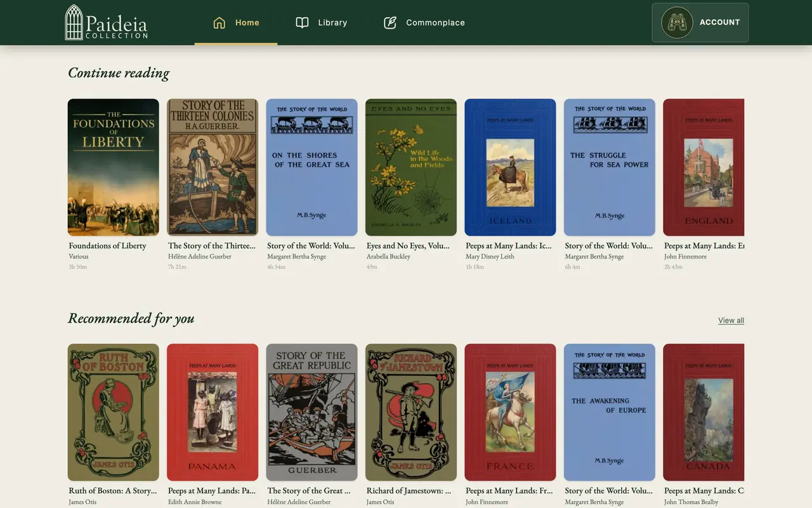
Task: Click the Commonplace pen icon
Action: click(x=390, y=22)
